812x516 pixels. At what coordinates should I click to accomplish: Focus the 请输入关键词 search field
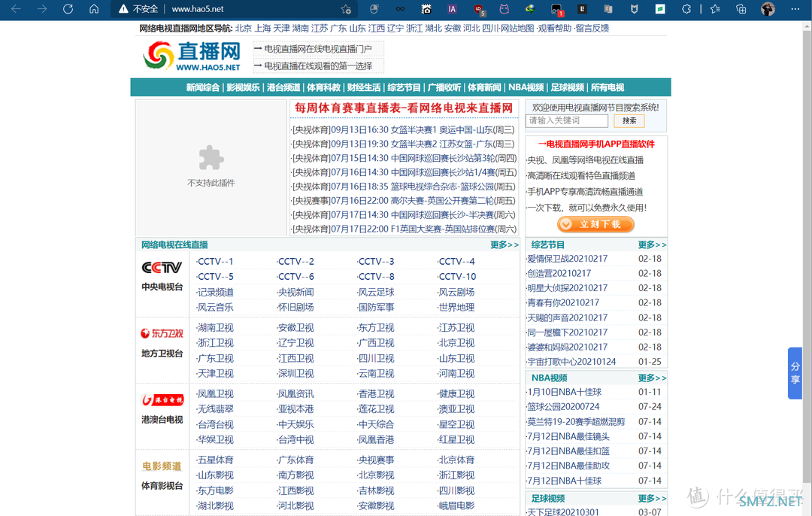tap(567, 120)
